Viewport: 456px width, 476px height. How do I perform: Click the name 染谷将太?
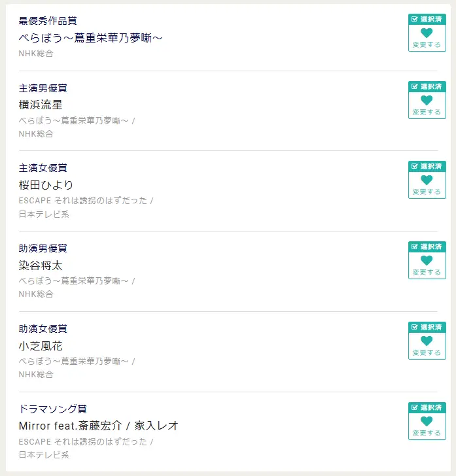[x=41, y=265]
